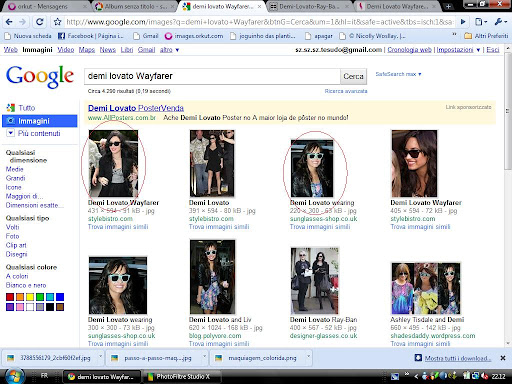Filter images by Volti type
This screenshot has width=512, height=384.
tap(12, 227)
